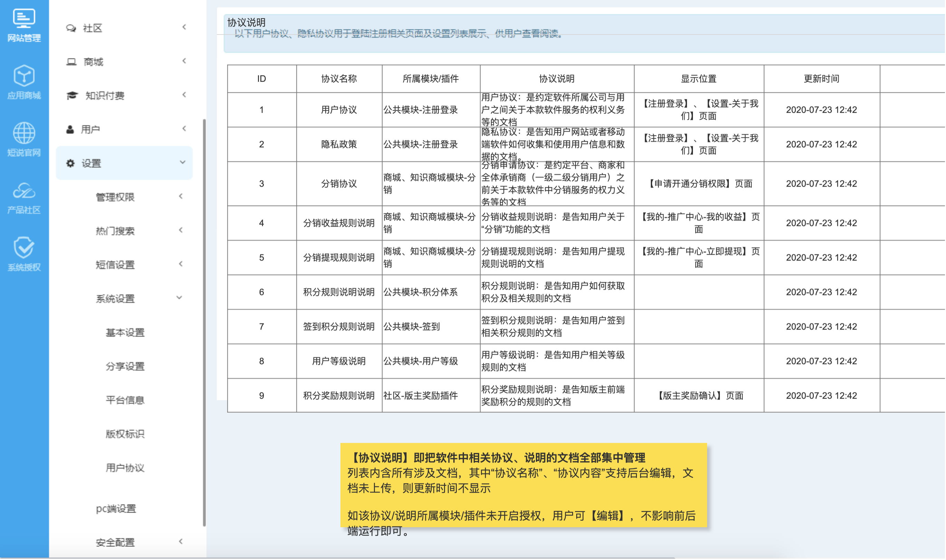Select the 分销协议 name cell
The image size is (946, 560).
point(339,184)
